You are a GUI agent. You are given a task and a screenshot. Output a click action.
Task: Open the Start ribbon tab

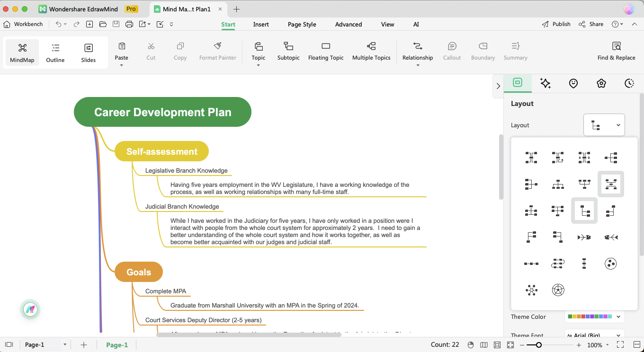(228, 24)
